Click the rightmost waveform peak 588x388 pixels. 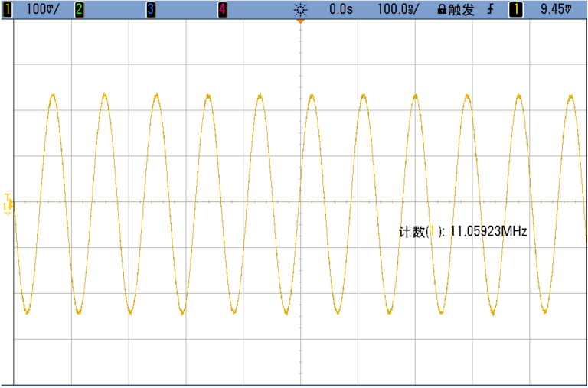[x=570, y=97]
